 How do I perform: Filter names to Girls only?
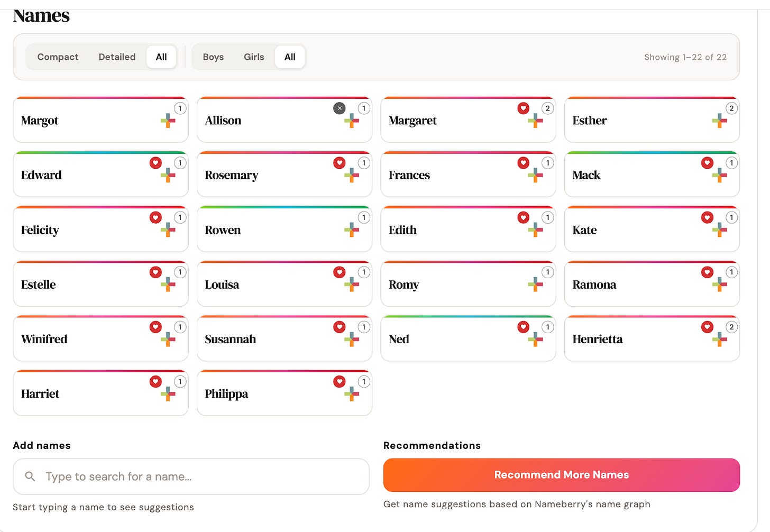pyautogui.click(x=254, y=57)
